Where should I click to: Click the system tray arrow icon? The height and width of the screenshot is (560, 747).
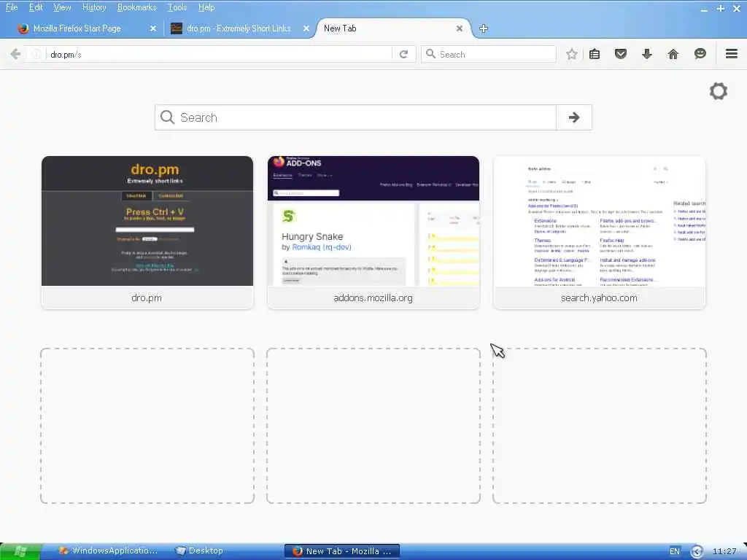pos(697,551)
